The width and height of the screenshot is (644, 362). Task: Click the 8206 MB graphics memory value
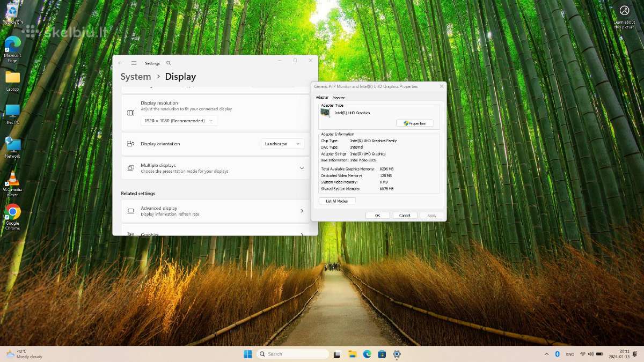(386, 169)
